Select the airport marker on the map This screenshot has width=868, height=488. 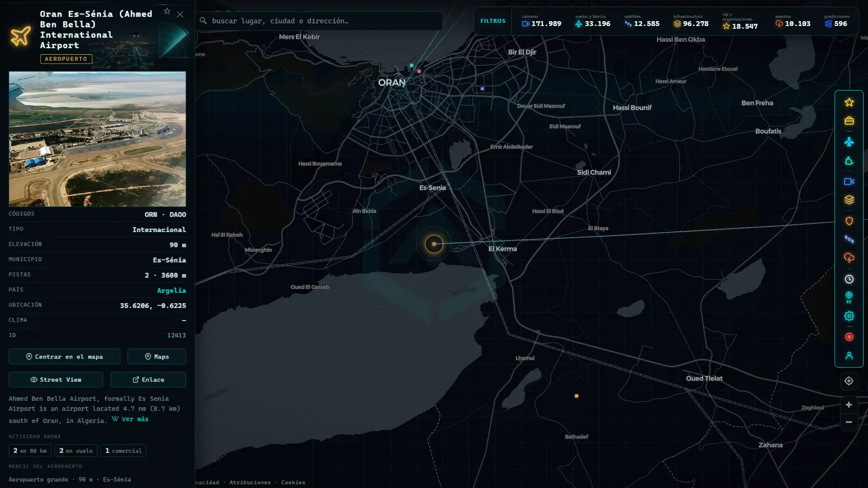click(x=434, y=244)
